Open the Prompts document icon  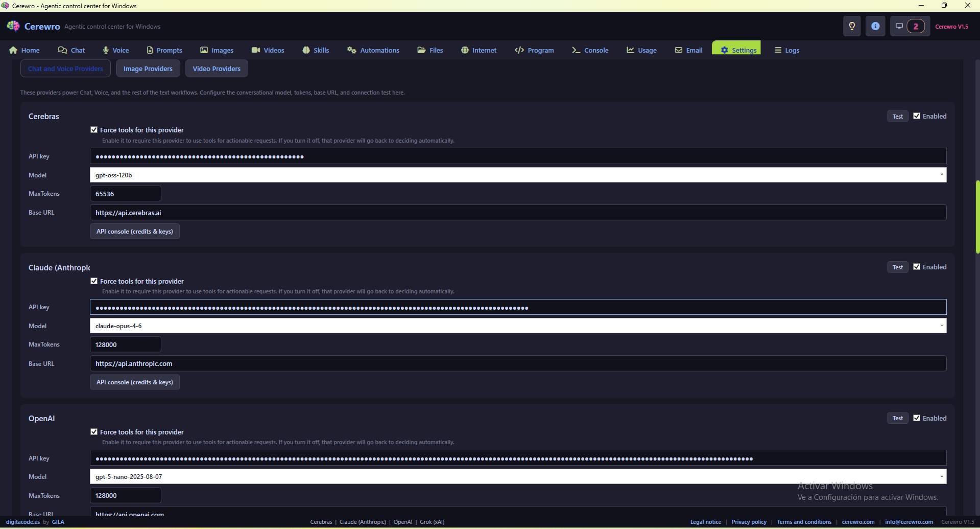150,50
